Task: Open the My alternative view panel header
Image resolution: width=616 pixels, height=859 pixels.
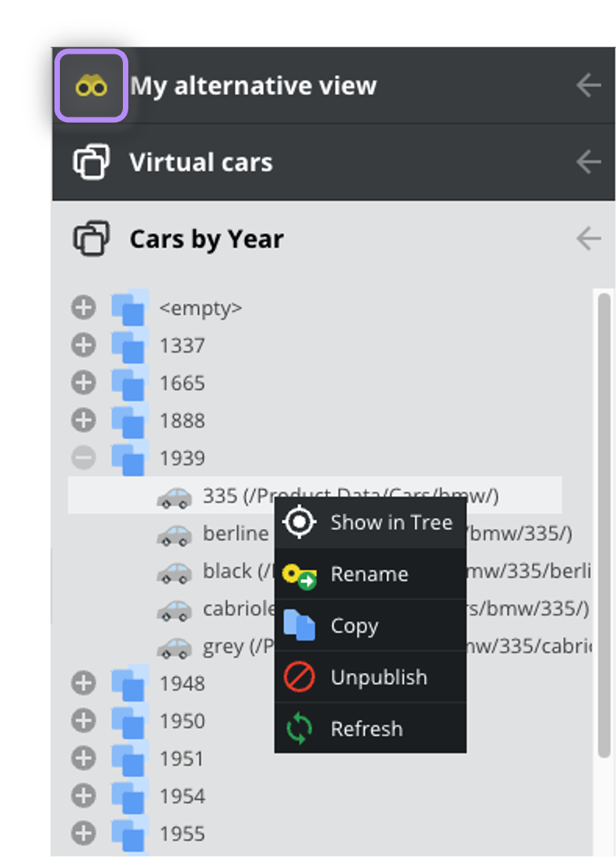Action: click(334, 86)
